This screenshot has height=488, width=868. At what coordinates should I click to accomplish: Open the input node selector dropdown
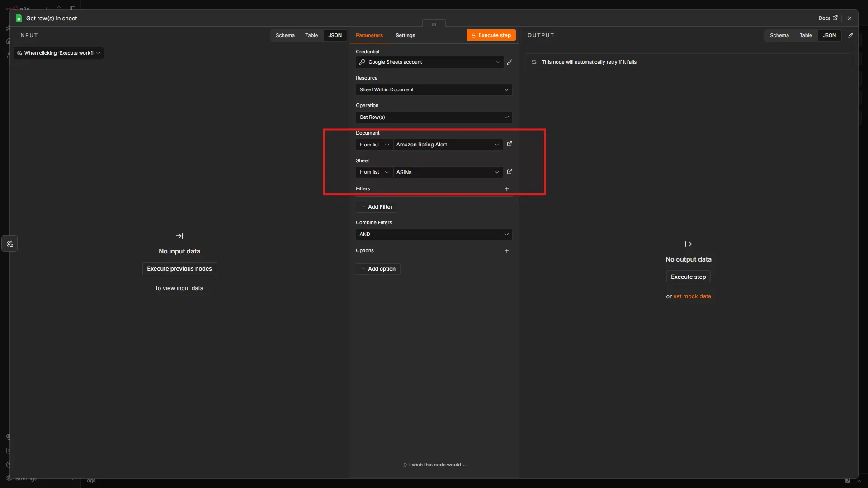click(59, 53)
